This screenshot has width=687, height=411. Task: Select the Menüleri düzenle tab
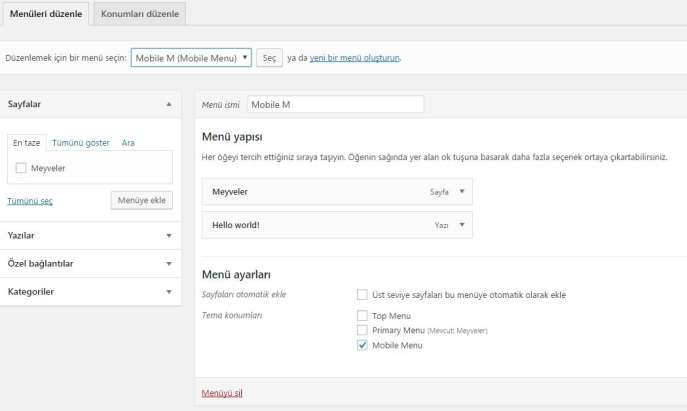[45, 14]
